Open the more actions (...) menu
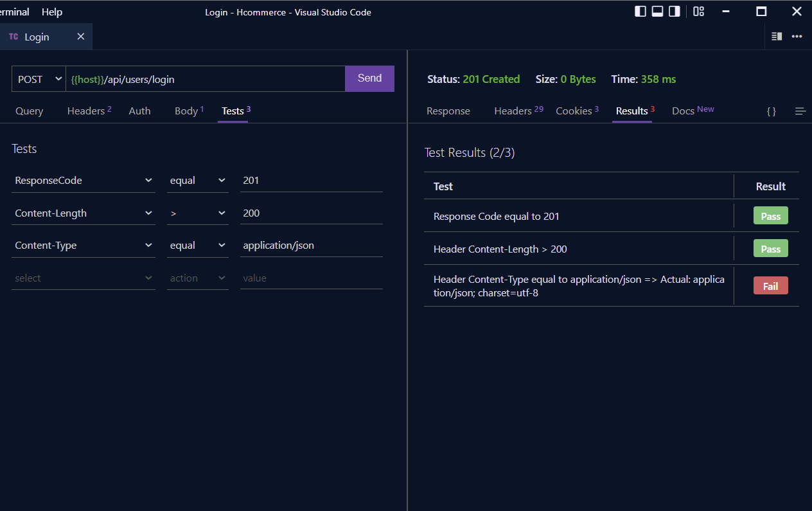 [797, 37]
